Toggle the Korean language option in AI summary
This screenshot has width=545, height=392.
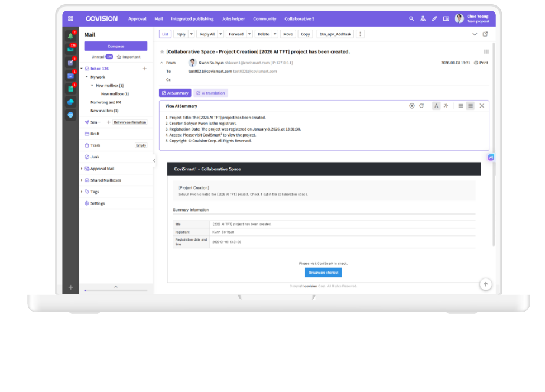pyautogui.click(x=446, y=106)
